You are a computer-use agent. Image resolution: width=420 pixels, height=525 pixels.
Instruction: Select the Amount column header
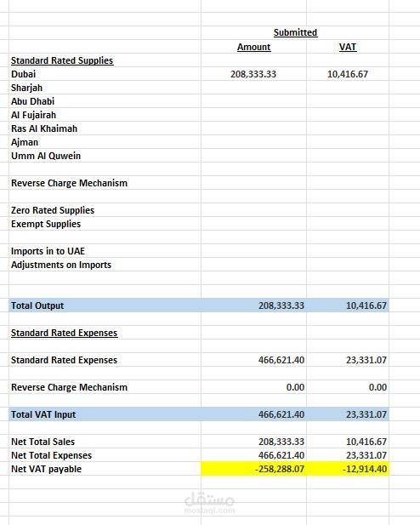tap(253, 47)
